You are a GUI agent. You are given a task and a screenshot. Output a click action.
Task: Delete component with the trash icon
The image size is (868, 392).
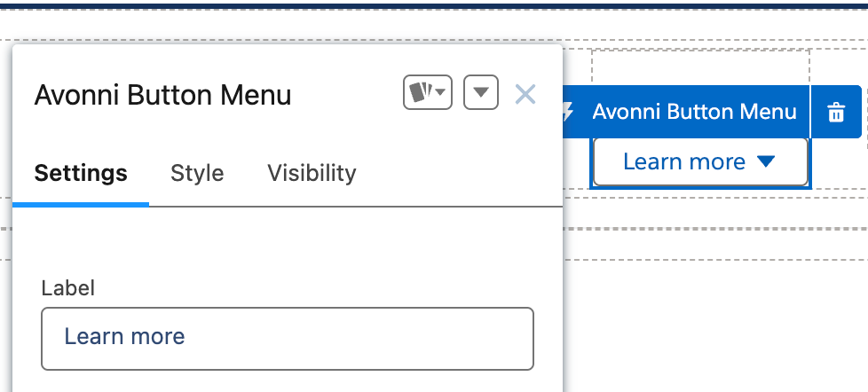[835, 113]
